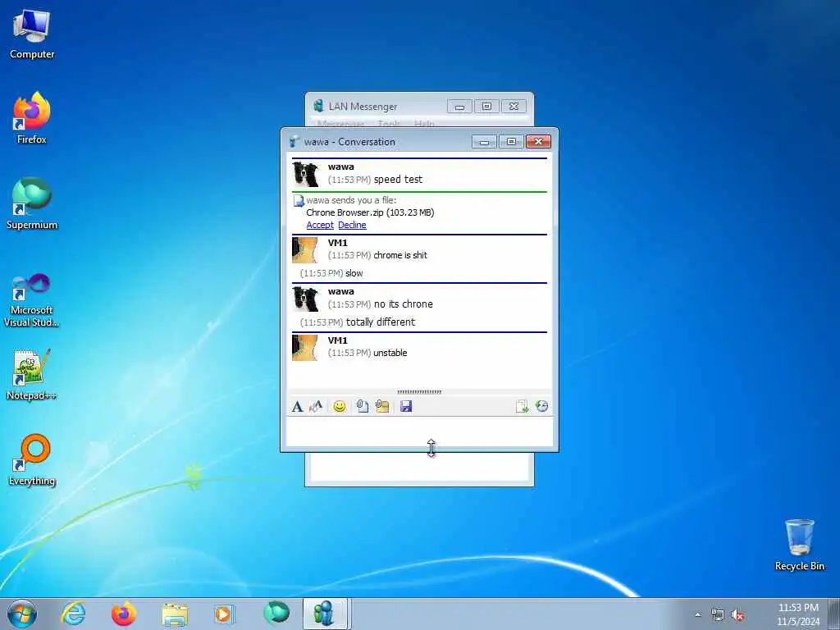Decline the Chrone Browser.zip file
Screen dimensions: 840x630
352,225
